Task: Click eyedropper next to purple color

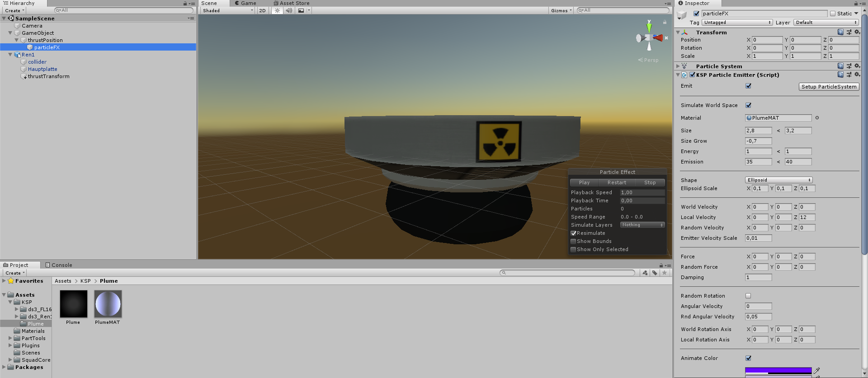Action: [x=817, y=370]
